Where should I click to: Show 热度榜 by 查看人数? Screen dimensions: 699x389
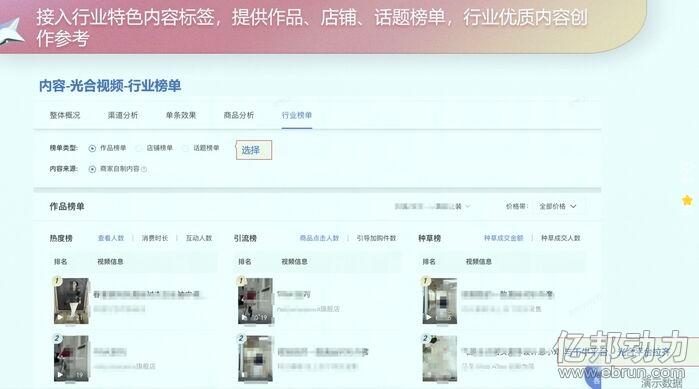point(111,238)
